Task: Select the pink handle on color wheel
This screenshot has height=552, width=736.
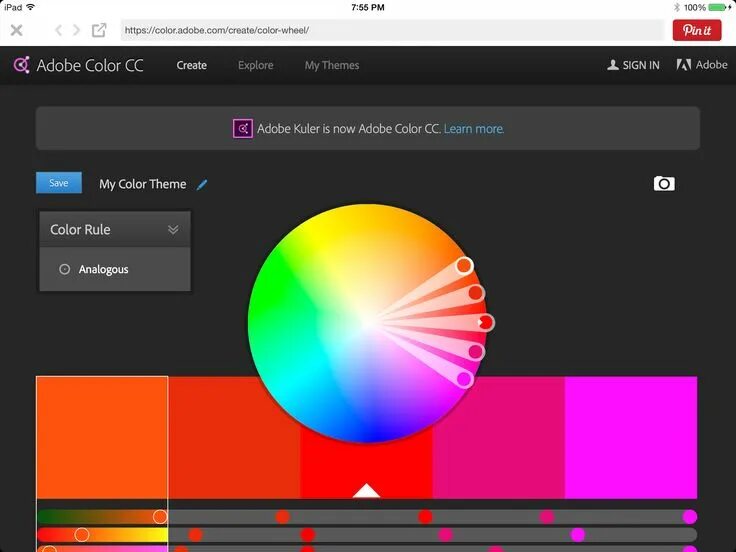Action: point(476,351)
